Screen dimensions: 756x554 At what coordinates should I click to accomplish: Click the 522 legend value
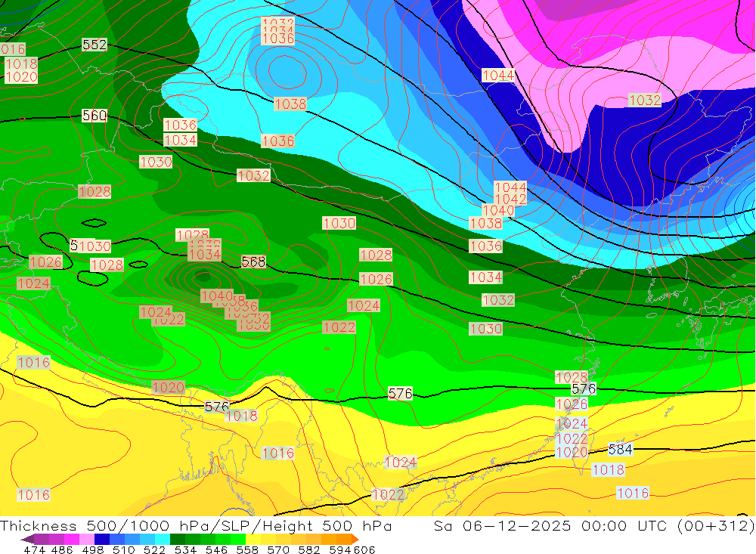click(x=154, y=549)
